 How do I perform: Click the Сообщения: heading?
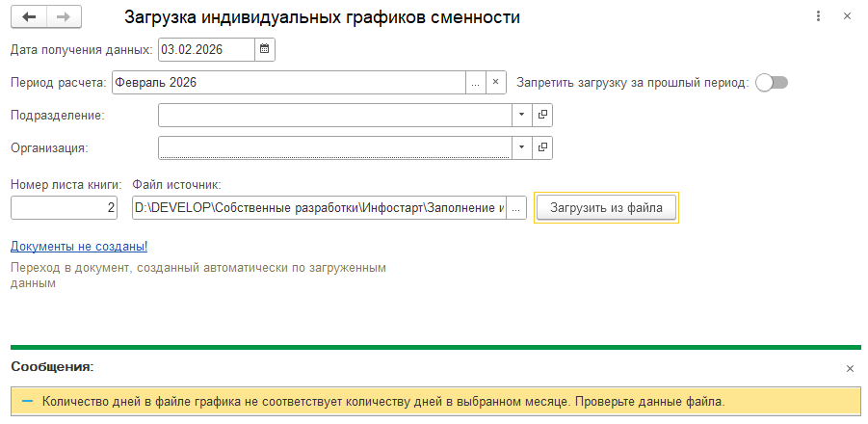tap(53, 367)
